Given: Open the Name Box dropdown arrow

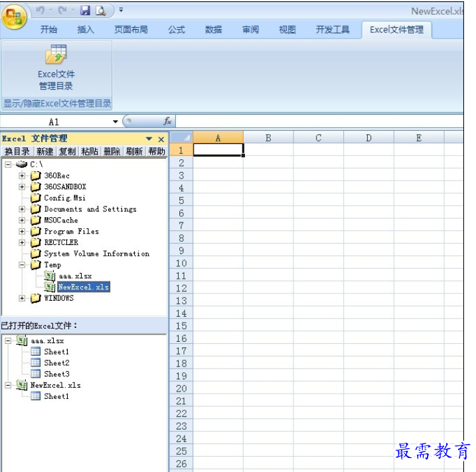Looking at the screenshot, I should 116,121.
